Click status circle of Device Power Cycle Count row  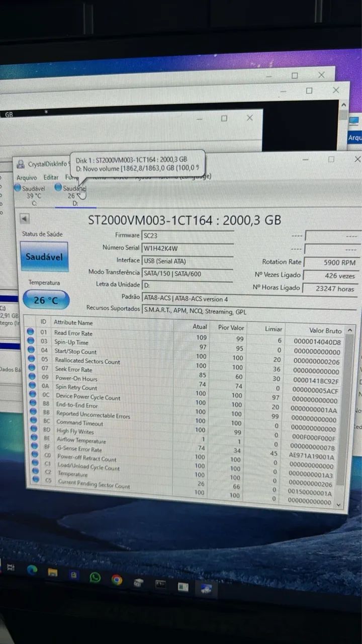point(32,394)
